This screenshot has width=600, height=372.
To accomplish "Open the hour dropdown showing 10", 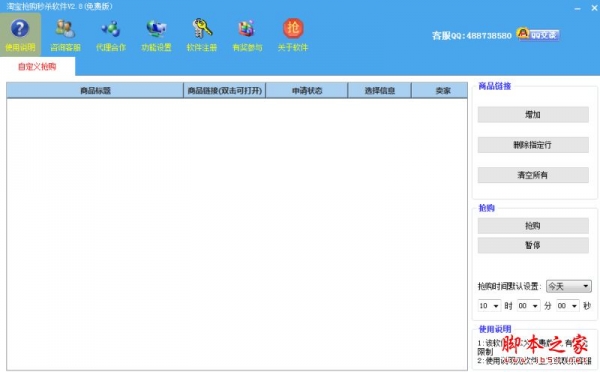I will [489, 306].
